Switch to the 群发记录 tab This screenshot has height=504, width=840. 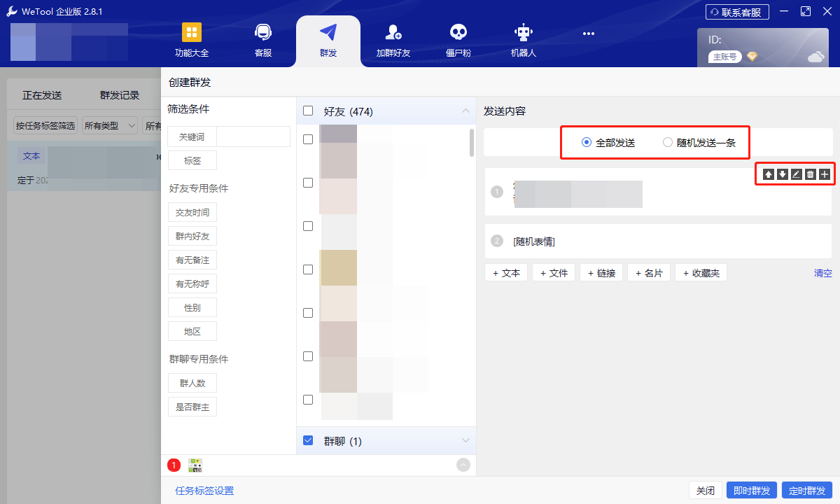pyautogui.click(x=120, y=95)
